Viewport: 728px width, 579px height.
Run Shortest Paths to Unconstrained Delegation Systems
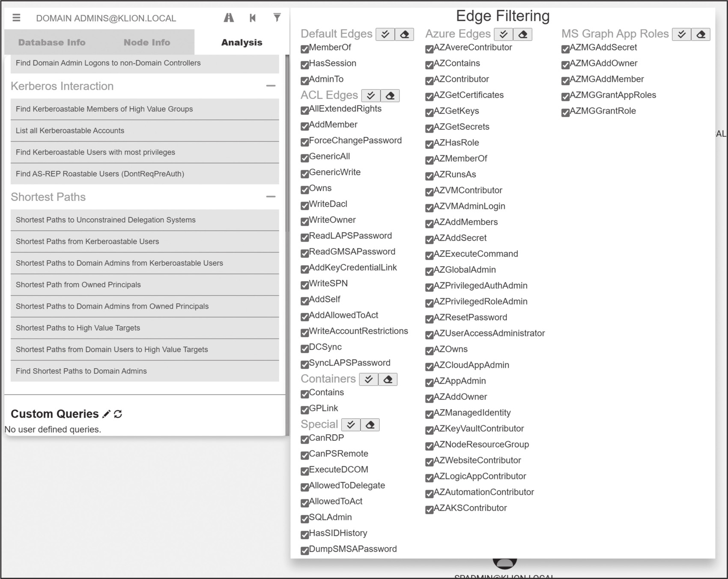pyautogui.click(x=145, y=220)
